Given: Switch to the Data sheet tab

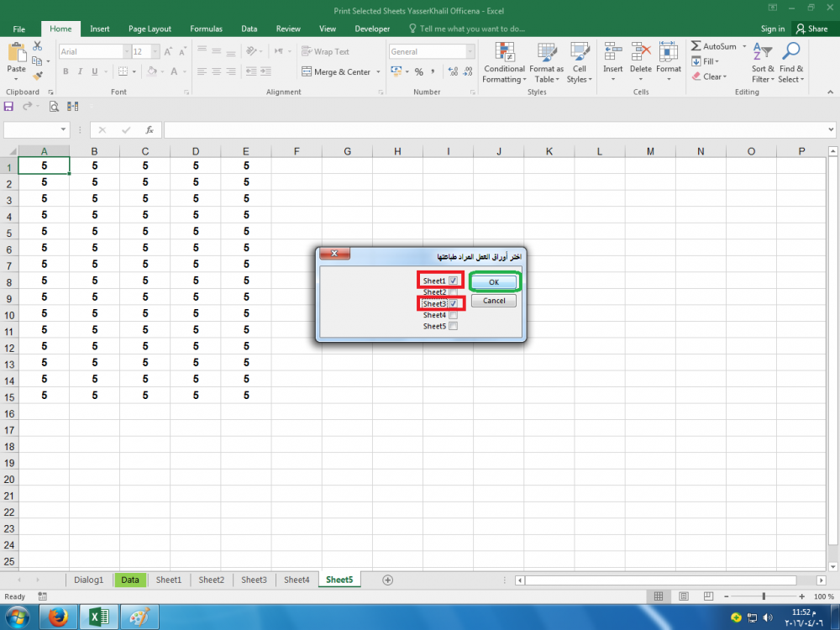Looking at the screenshot, I should coord(130,580).
